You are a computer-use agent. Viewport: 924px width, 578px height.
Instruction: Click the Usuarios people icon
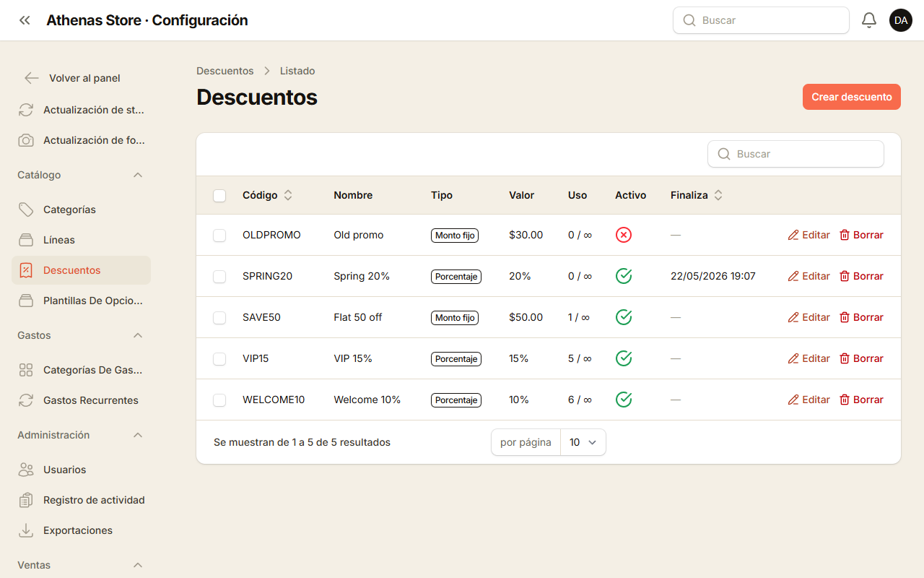26,470
